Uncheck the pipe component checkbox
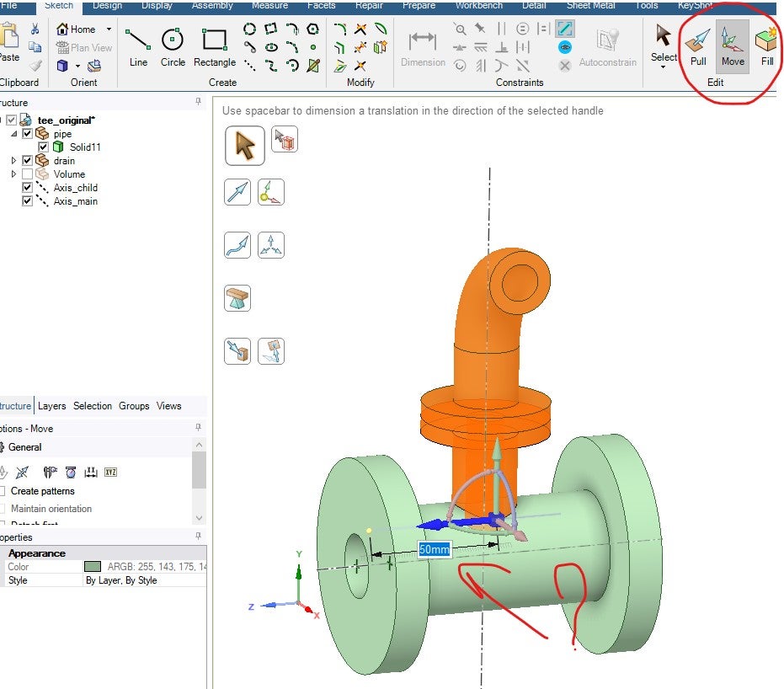This screenshot has width=784, height=689. [x=28, y=134]
